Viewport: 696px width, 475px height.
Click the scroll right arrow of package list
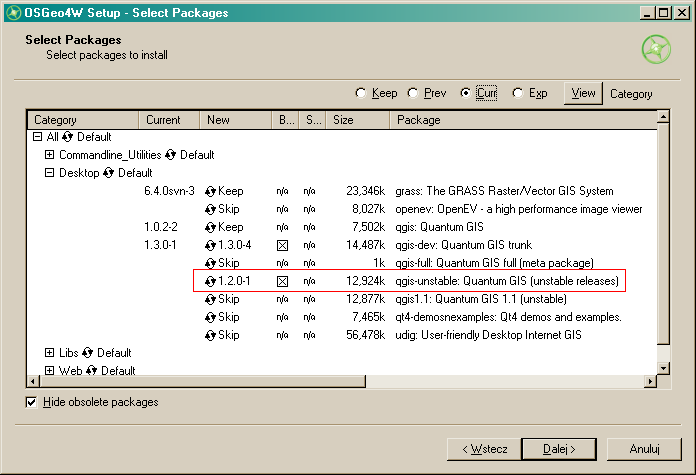[x=651, y=381]
